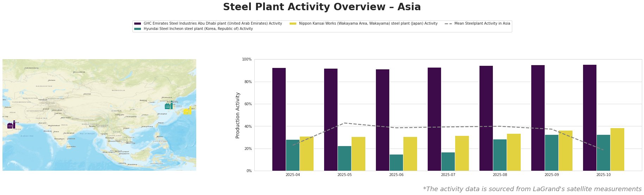The height and width of the screenshot is (195, 644).
Task: Click the yellow bar for 2025-10
Action: (x=617, y=150)
